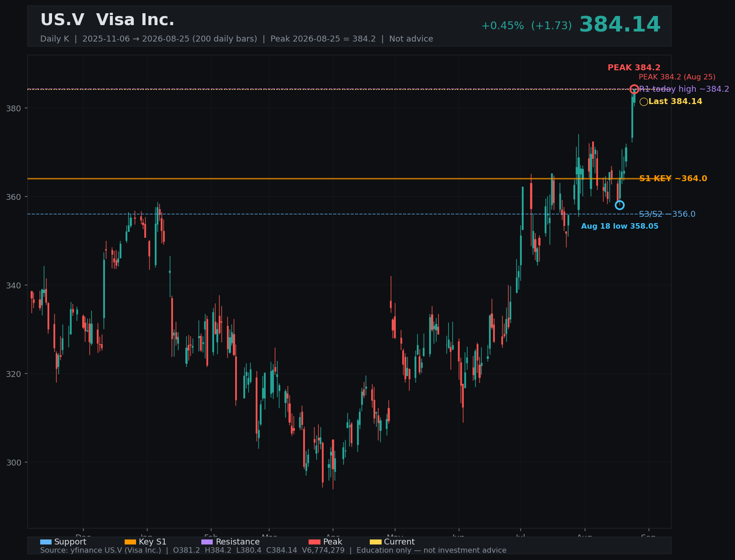The width and height of the screenshot is (735, 560).
Task: Click the blue Support legend swatch
Action: [46, 542]
